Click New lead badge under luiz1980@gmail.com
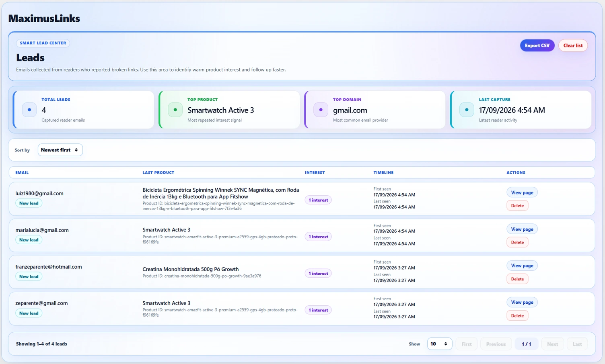The image size is (605, 364). [29, 203]
